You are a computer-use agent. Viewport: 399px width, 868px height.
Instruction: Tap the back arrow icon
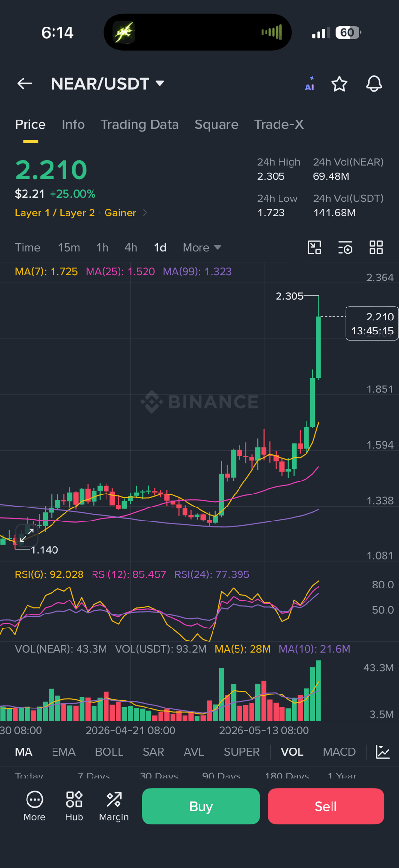coord(25,84)
